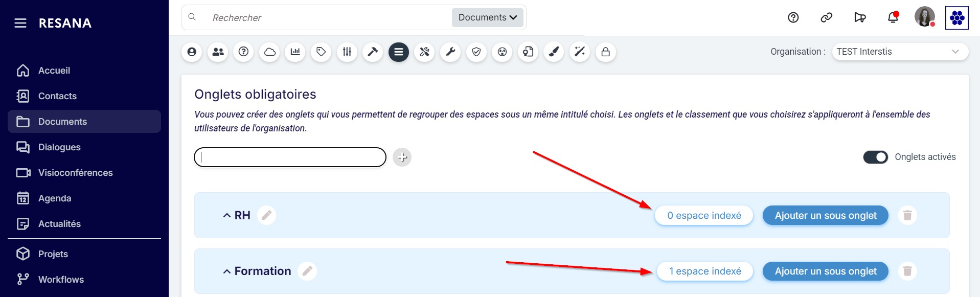Viewport: 980px width, 297px height.
Task: Open the hamburger menu beside RESANA
Action: click(20, 23)
